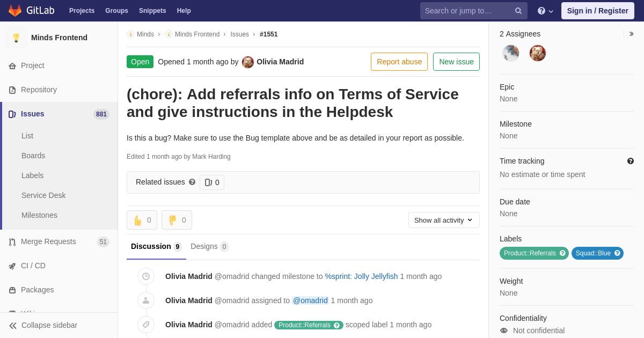This screenshot has width=644, height=338.
Task: Open the sprint: Jolly Jellyfish milestone link
Action: pyautogui.click(x=361, y=276)
